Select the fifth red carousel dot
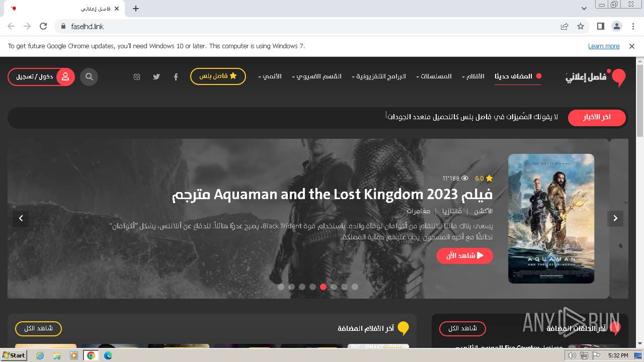 (x=323, y=287)
